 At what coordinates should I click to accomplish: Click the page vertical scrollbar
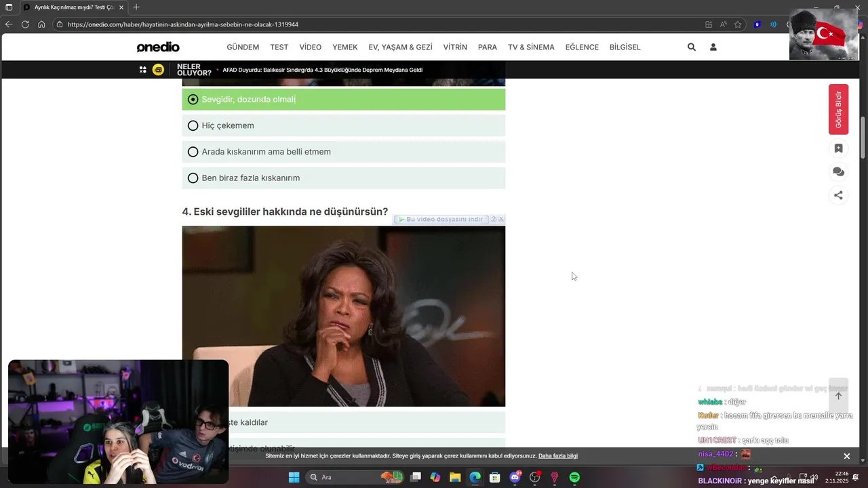coord(863,138)
